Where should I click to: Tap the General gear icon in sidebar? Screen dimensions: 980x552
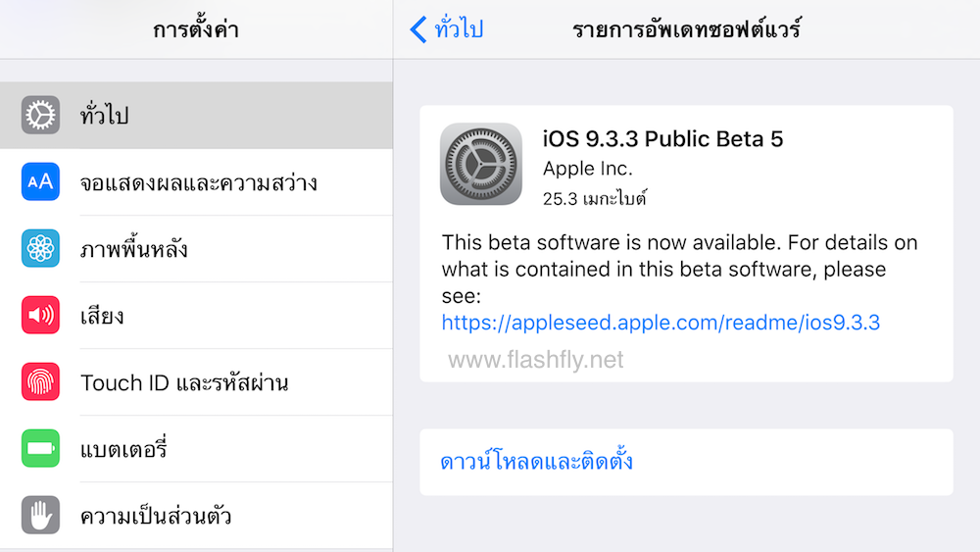pyautogui.click(x=41, y=116)
